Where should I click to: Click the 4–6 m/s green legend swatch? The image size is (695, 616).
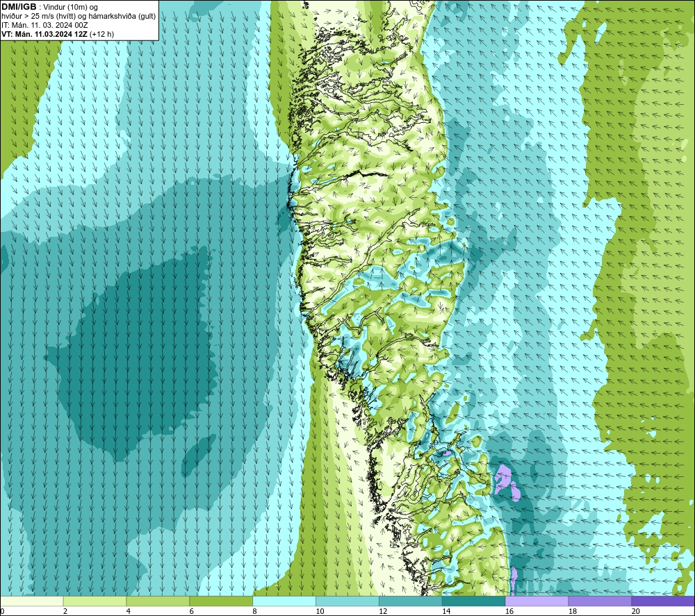158,601
